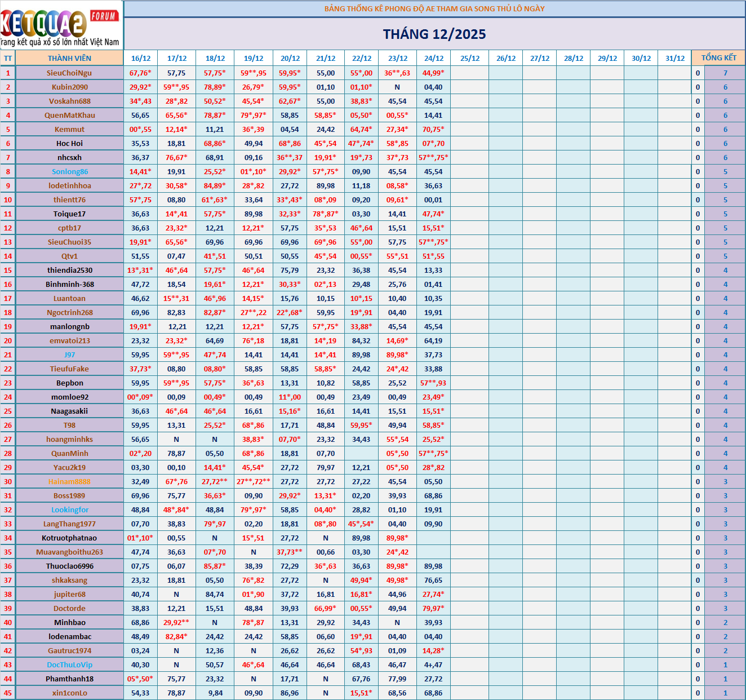746x700 pixels.
Task: Select the THÀNH VIÊN column header
Action: [69, 58]
